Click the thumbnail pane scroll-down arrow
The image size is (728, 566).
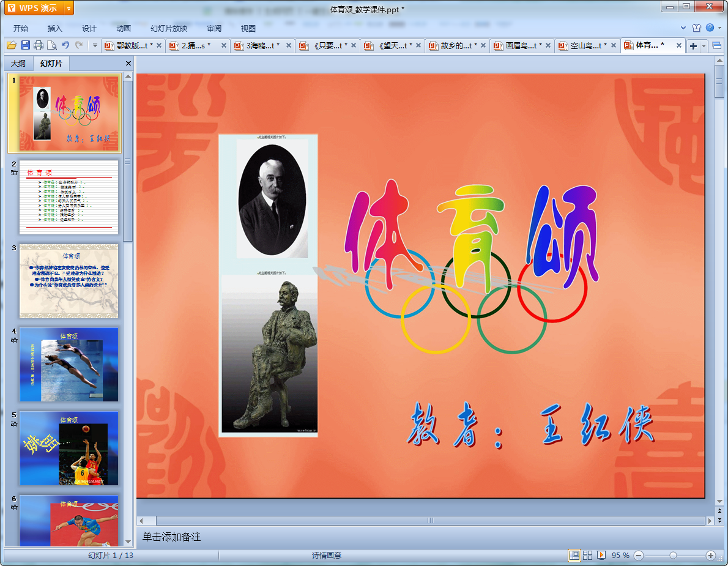(128, 542)
